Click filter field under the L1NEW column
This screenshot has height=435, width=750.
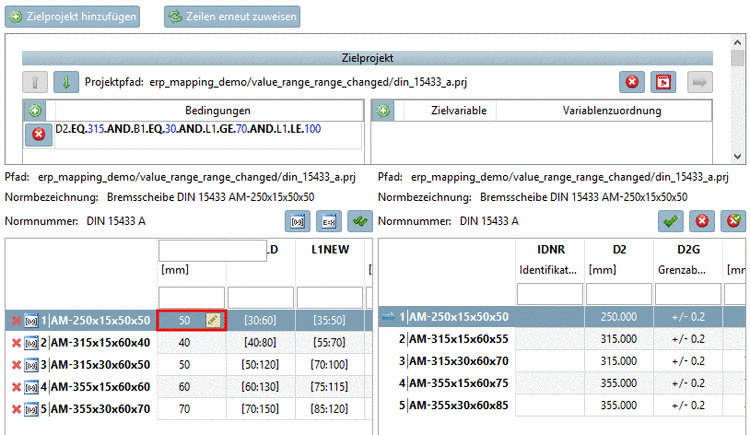click(330, 297)
